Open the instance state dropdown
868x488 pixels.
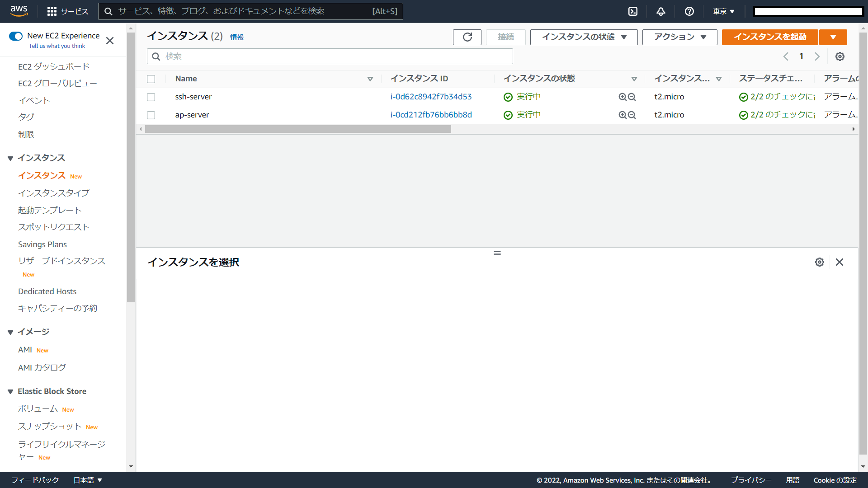(584, 37)
